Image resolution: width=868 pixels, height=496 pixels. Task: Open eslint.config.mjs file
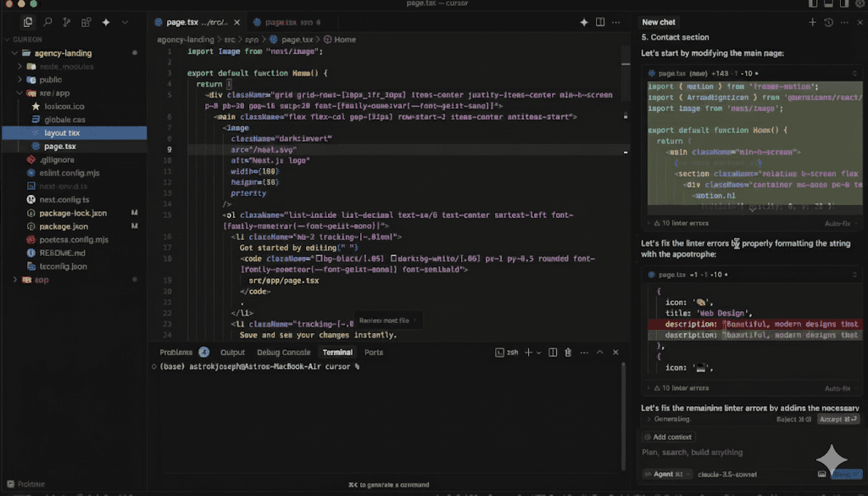(x=70, y=173)
